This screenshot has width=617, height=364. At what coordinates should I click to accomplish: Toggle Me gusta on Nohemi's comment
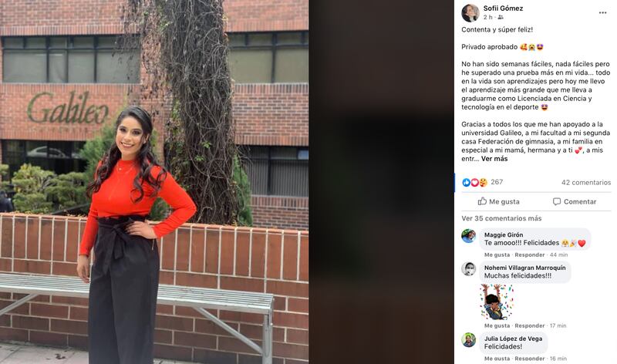497,326
